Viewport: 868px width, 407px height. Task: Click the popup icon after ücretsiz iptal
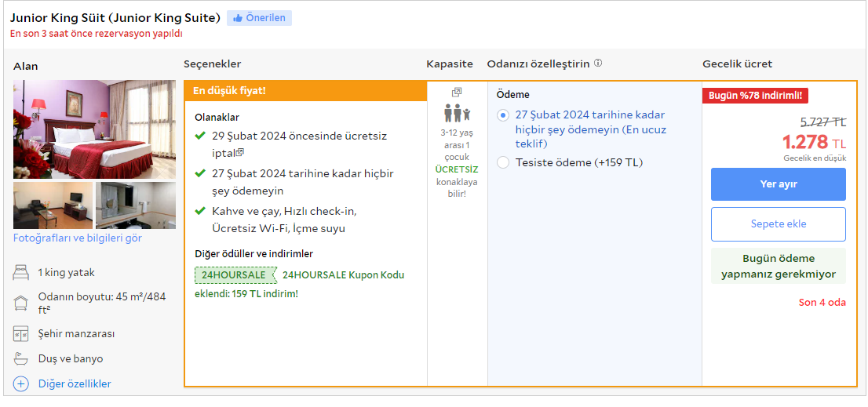240,152
